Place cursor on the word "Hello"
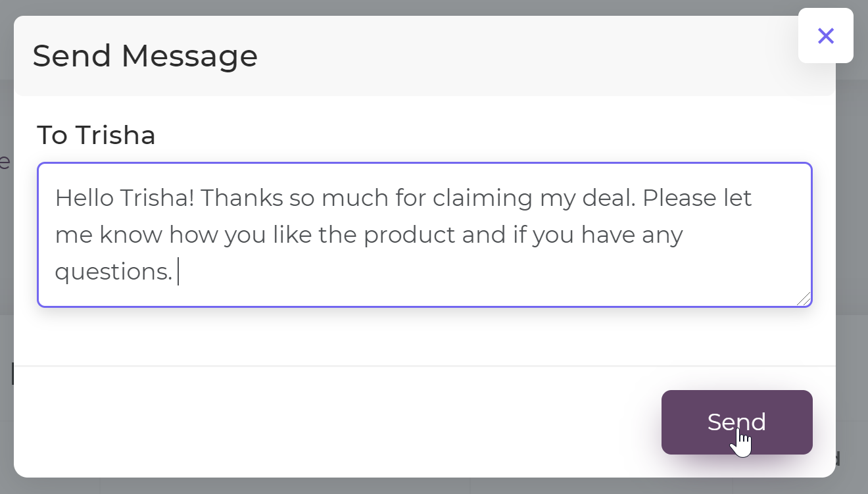This screenshot has height=494, width=868. pos(83,198)
